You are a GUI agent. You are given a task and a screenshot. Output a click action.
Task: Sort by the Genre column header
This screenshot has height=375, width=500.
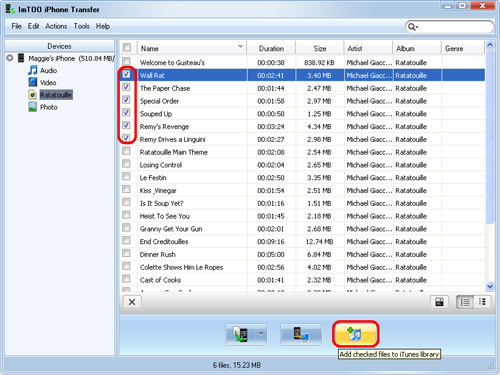tap(463, 48)
